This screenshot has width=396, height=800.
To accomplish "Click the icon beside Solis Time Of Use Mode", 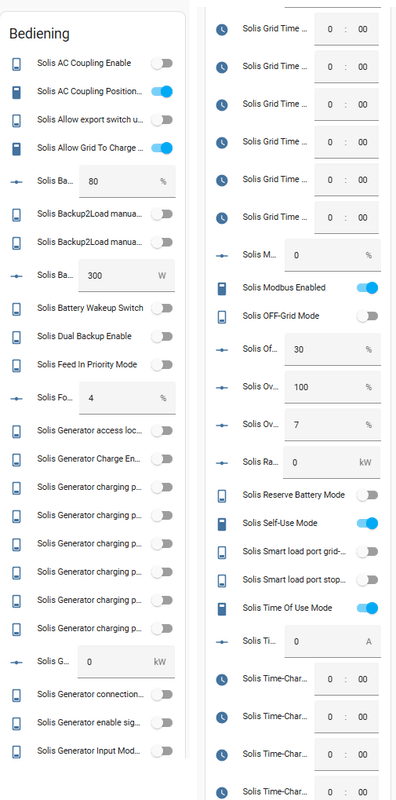I will point(222,609).
